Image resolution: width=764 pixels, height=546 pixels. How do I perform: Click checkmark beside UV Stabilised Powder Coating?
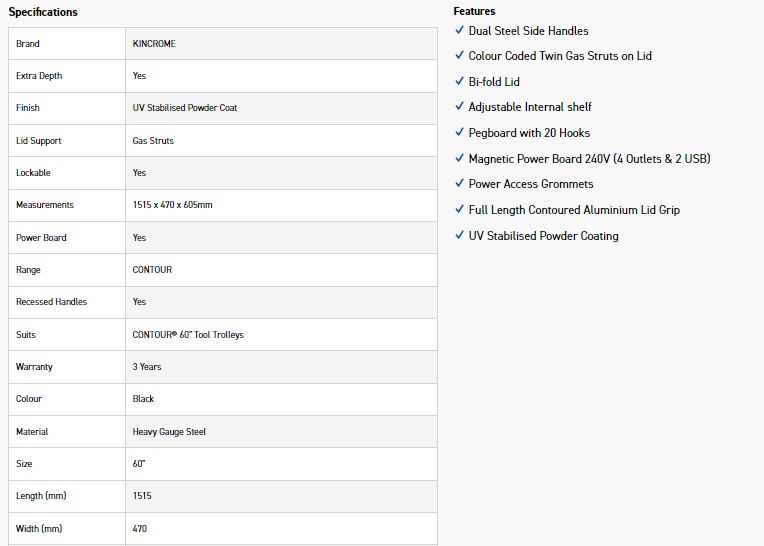tap(459, 235)
